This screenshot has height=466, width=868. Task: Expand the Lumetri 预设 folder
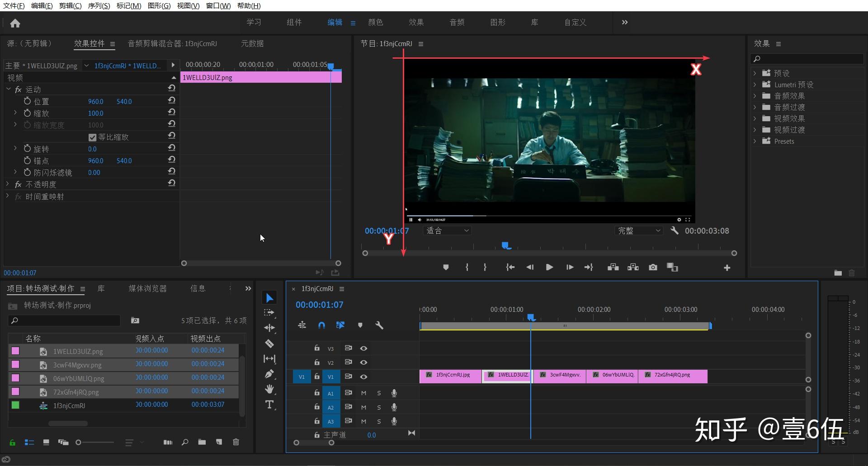pos(755,84)
